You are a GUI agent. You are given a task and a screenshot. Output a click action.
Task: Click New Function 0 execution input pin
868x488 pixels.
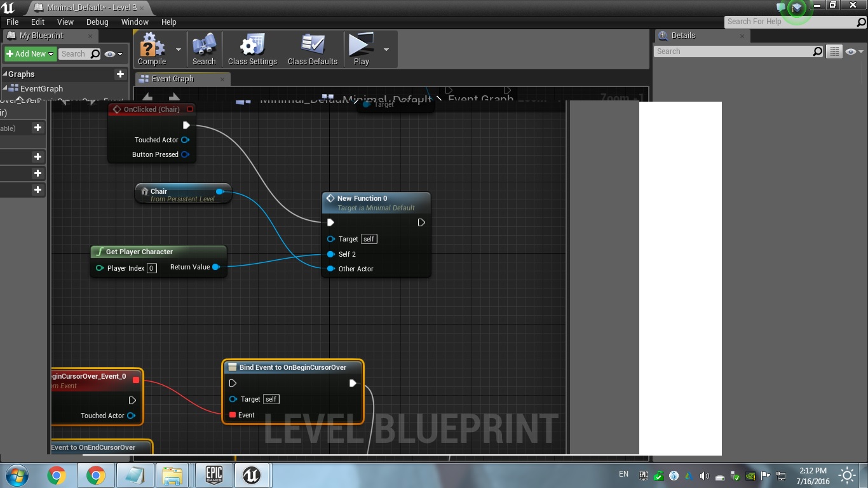point(330,222)
